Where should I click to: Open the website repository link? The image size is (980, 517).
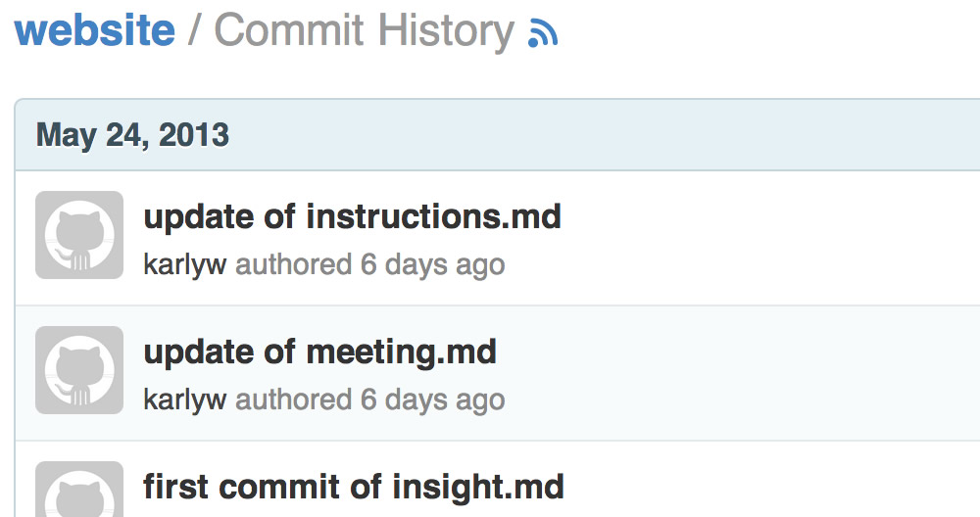[x=95, y=31]
